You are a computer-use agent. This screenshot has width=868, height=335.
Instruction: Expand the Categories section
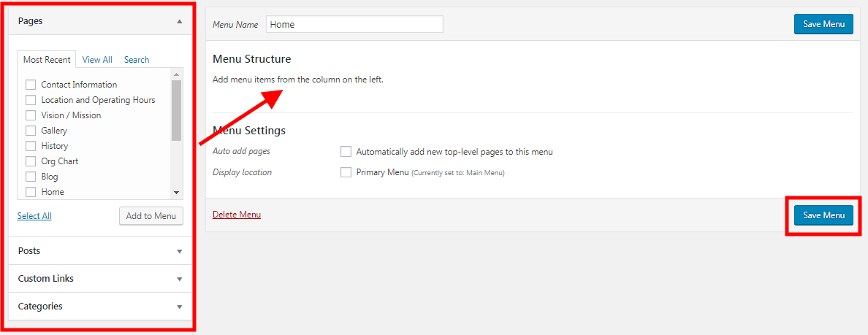pyautogui.click(x=179, y=307)
